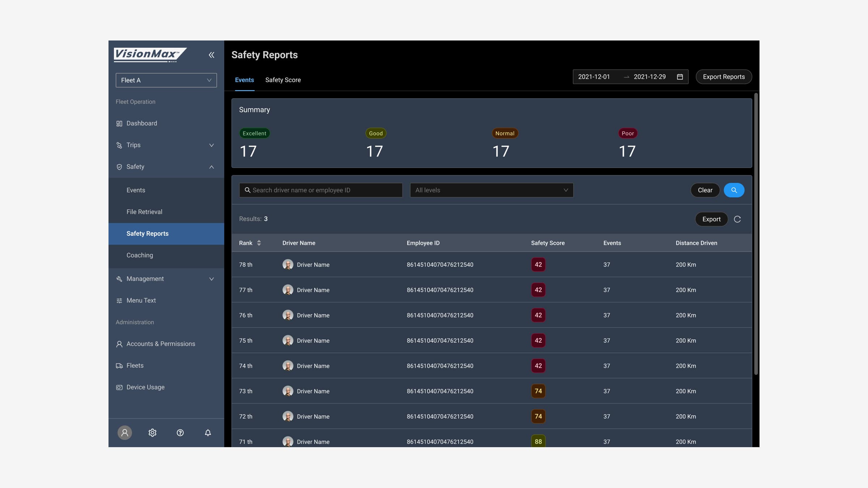Refresh the results list
868x488 pixels.
pyautogui.click(x=738, y=219)
